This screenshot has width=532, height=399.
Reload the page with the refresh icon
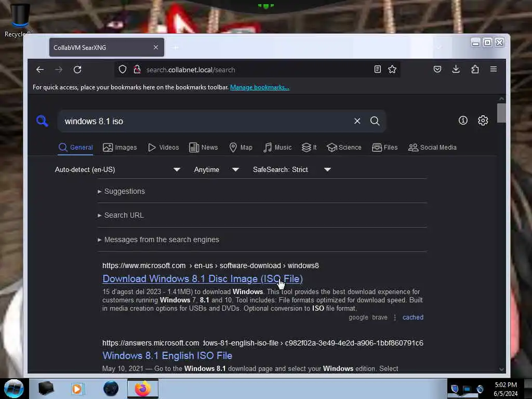pyautogui.click(x=77, y=70)
